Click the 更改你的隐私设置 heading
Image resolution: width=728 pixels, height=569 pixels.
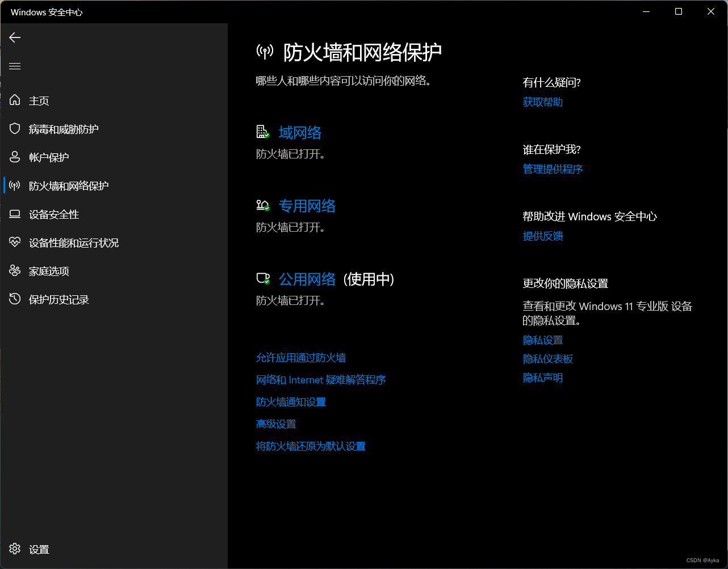point(566,284)
